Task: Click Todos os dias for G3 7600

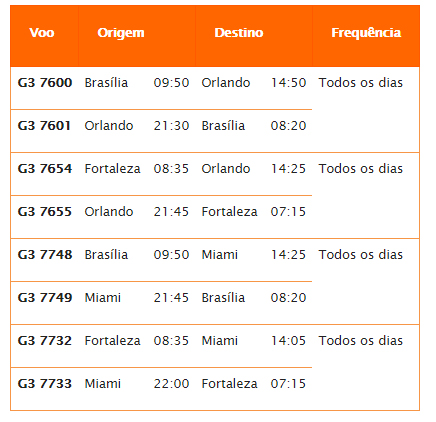Action: pyautogui.click(x=361, y=83)
